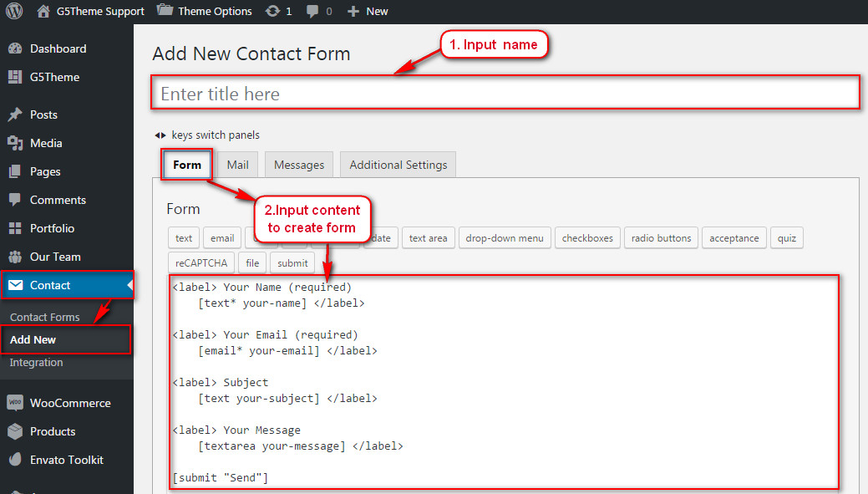Select the Additional Settings tab
The width and height of the screenshot is (868, 494).
coord(398,165)
